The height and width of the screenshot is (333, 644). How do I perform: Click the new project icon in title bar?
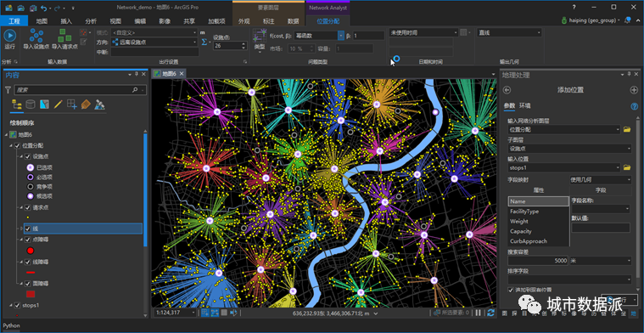[x=8, y=8]
